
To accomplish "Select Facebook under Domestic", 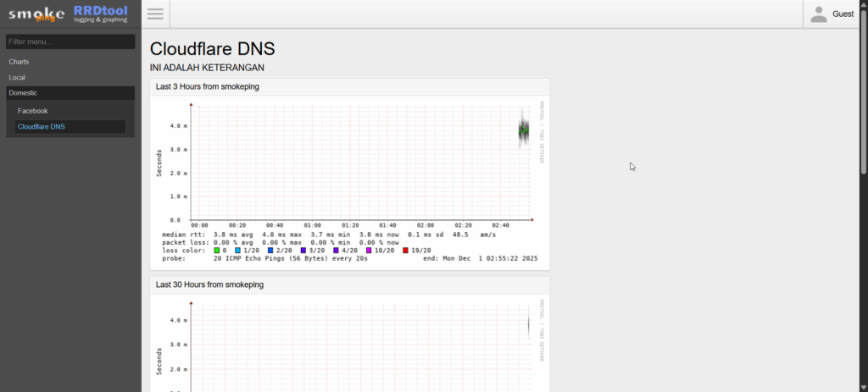I will (x=33, y=111).
